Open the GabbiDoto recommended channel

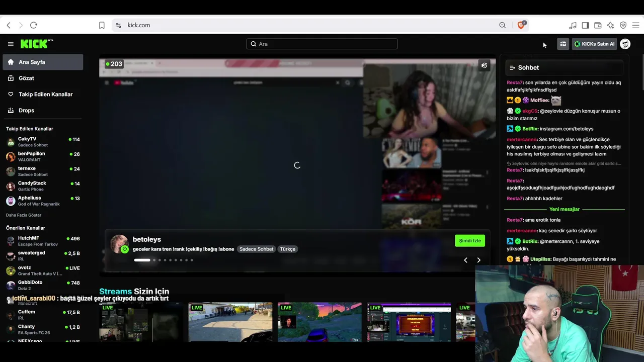pyautogui.click(x=43, y=285)
